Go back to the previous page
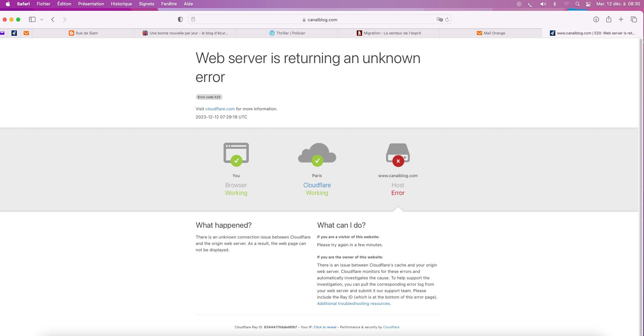Screen dimensions: 644x336 53,20
